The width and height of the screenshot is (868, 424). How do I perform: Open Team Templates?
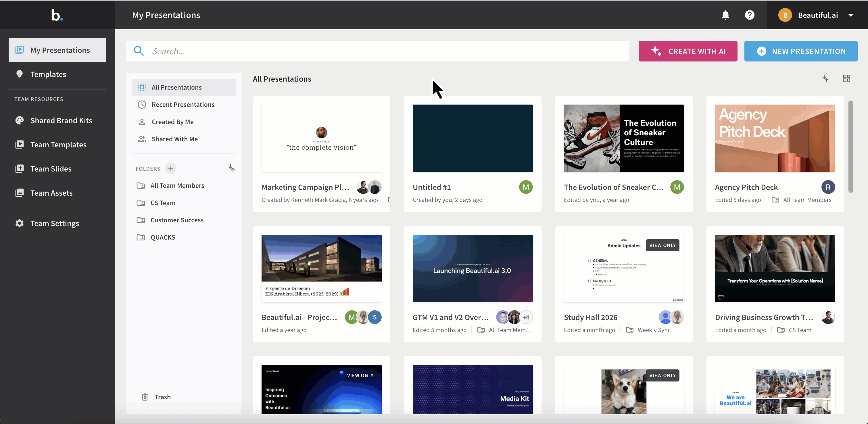coord(57,144)
